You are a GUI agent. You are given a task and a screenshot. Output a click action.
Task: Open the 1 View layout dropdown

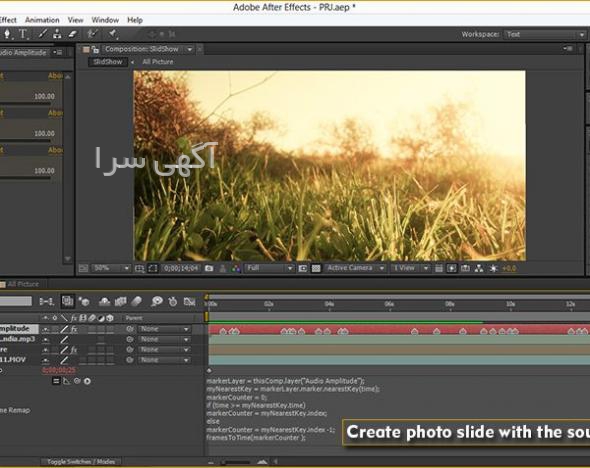point(410,268)
